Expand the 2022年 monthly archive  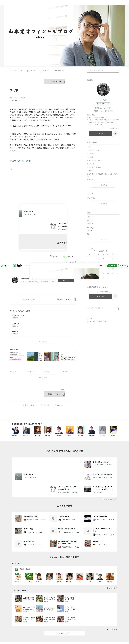(x=90, y=224)
